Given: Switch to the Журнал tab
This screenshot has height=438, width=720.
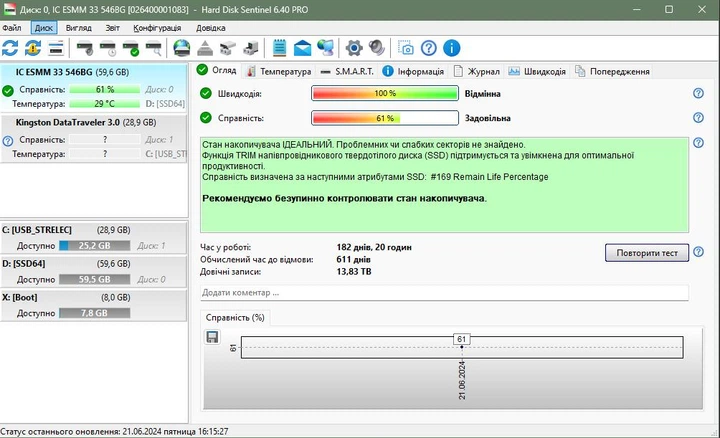Looking at the screenshot, I should tap(476, 72).
